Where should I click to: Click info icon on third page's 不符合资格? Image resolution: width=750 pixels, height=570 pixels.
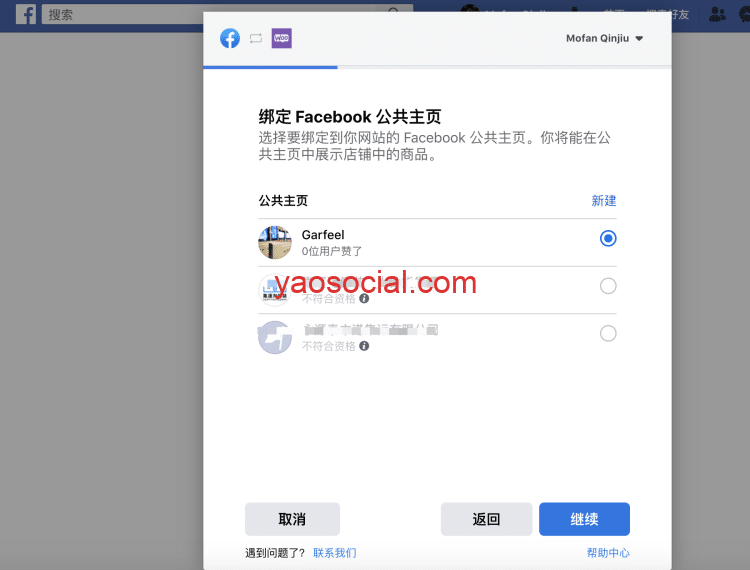click(x=364, y=346)
